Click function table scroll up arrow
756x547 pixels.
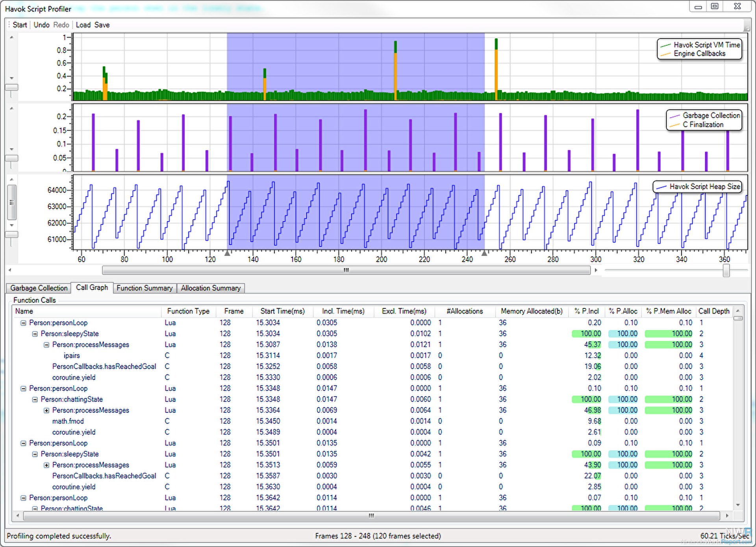(x=738, y=311)
